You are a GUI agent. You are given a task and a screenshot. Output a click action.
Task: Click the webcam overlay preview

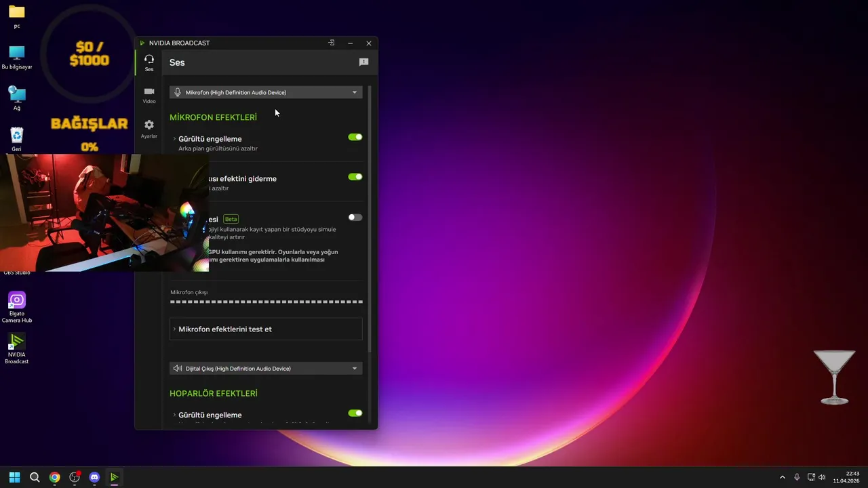[104, 213]
